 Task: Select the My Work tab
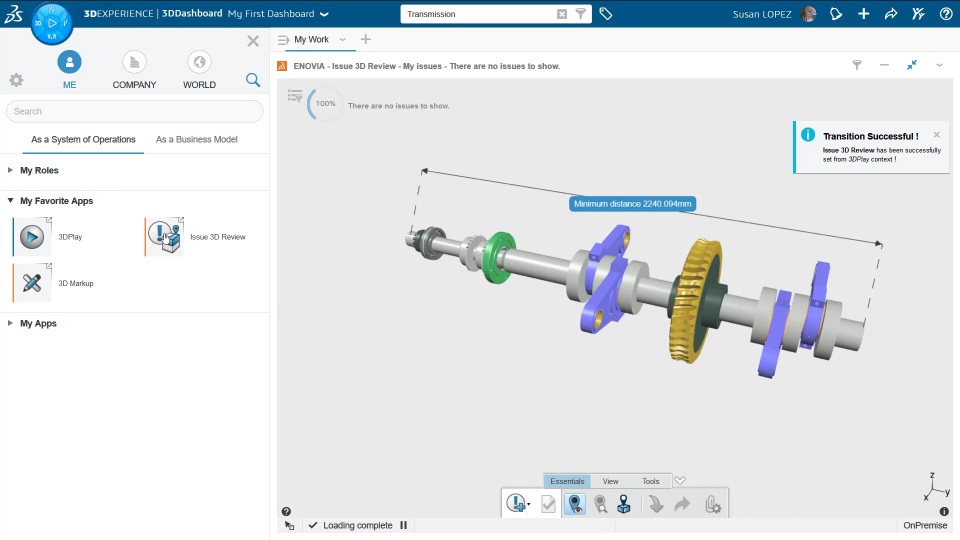pos(311,40)
